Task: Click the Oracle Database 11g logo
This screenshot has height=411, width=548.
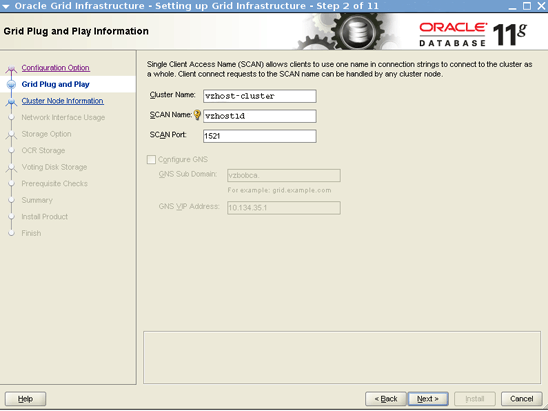Action: (x=473, y=34)
